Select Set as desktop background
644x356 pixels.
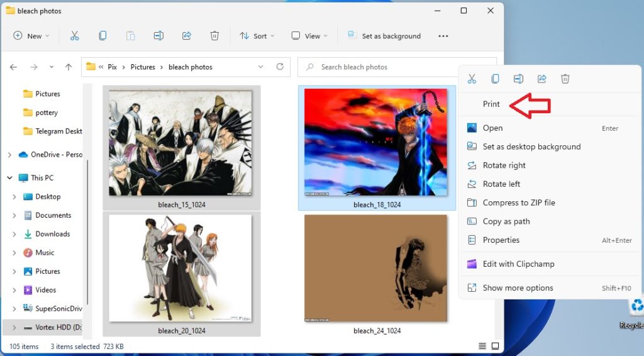[550, 147]
